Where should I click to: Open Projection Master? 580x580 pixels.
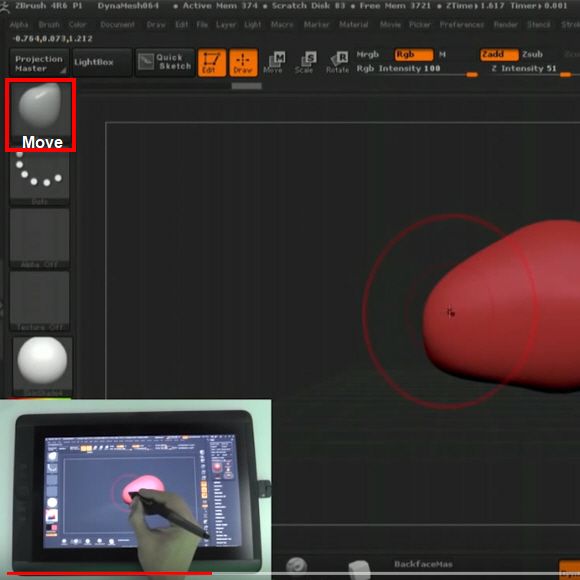(39, 63)
